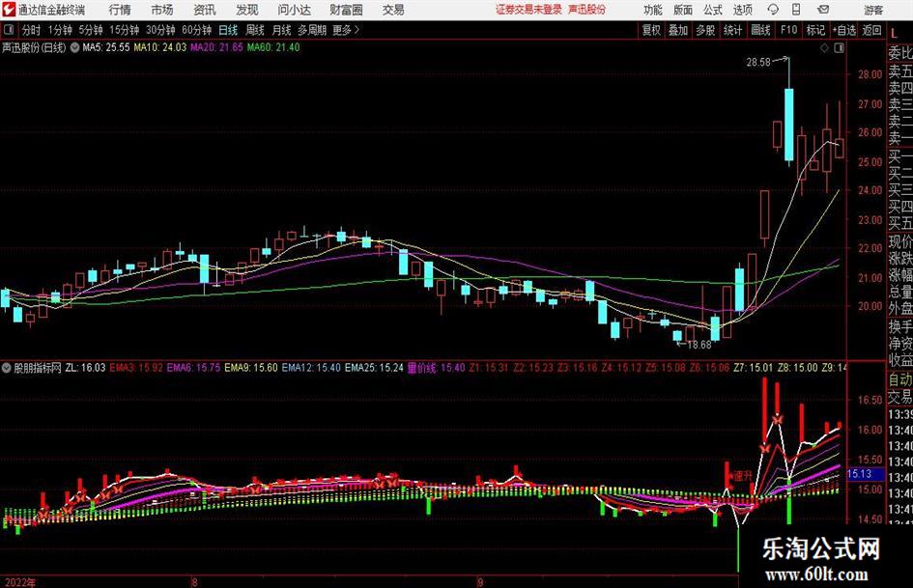Open the 发现 menu
The width and height of the screenshot is (913, 588).
[247, 10]
